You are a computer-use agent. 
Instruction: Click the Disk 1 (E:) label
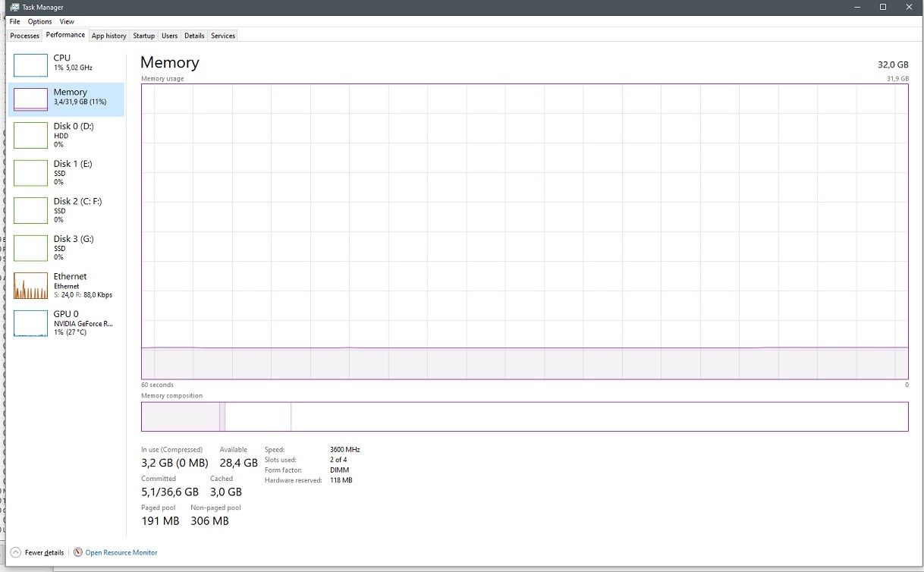click(73, 164)
